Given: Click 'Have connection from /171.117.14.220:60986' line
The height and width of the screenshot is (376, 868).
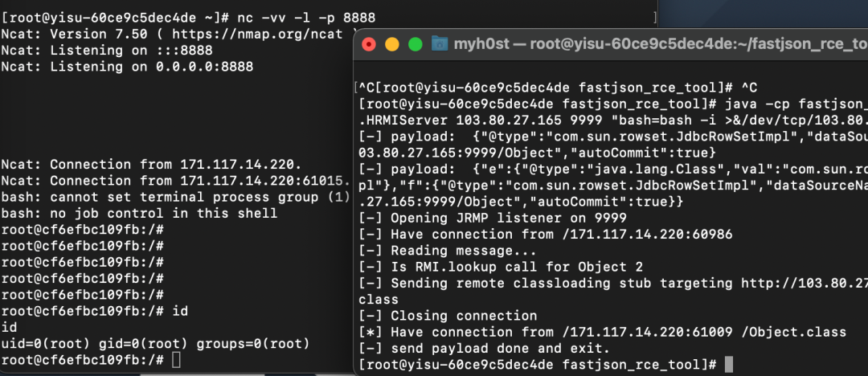Looking at the screenshot, I should point(545,235).
